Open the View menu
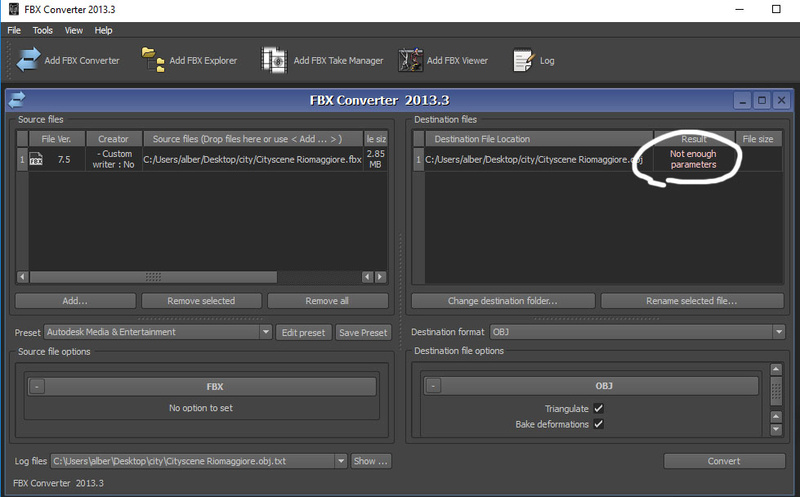The width and height of the screenshot is (800, 497). pyautogui.click(x=73, y=30)
